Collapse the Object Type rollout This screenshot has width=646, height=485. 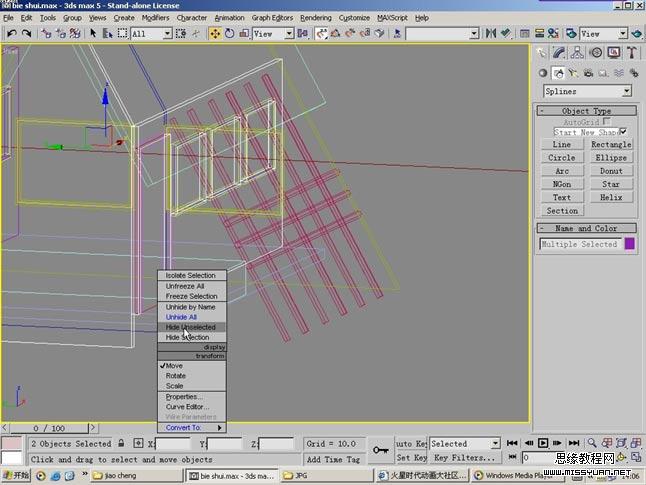586,110
